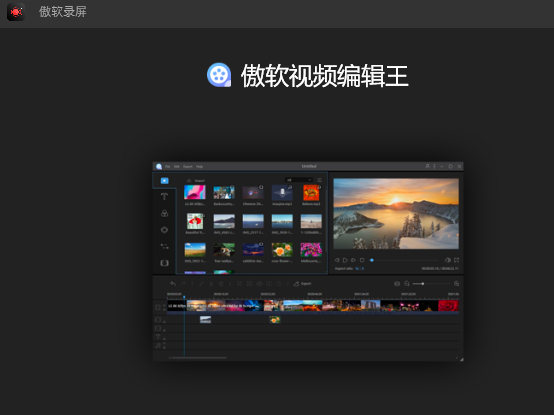The height and width of the screenshot is (415, 554).
Task: Click the audio track music note icon
Action: coord(158,345)
